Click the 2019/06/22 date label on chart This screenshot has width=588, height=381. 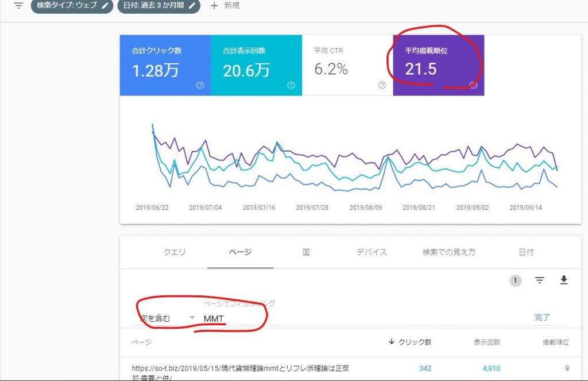point(152,207)
